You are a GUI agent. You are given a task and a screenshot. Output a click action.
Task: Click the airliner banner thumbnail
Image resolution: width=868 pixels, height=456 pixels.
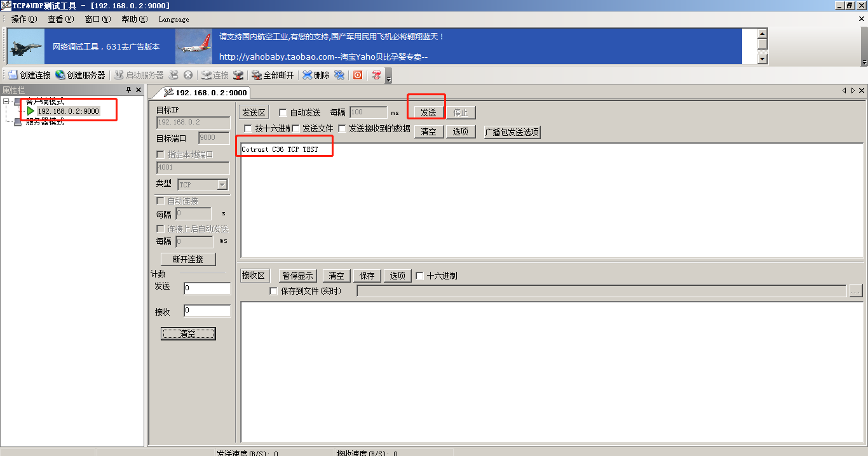click(194, 46)
